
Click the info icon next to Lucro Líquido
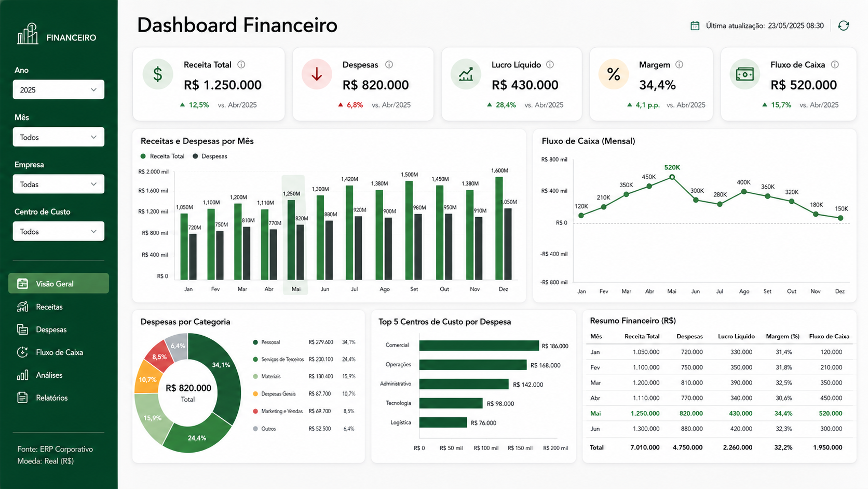[x=550, y=64]
